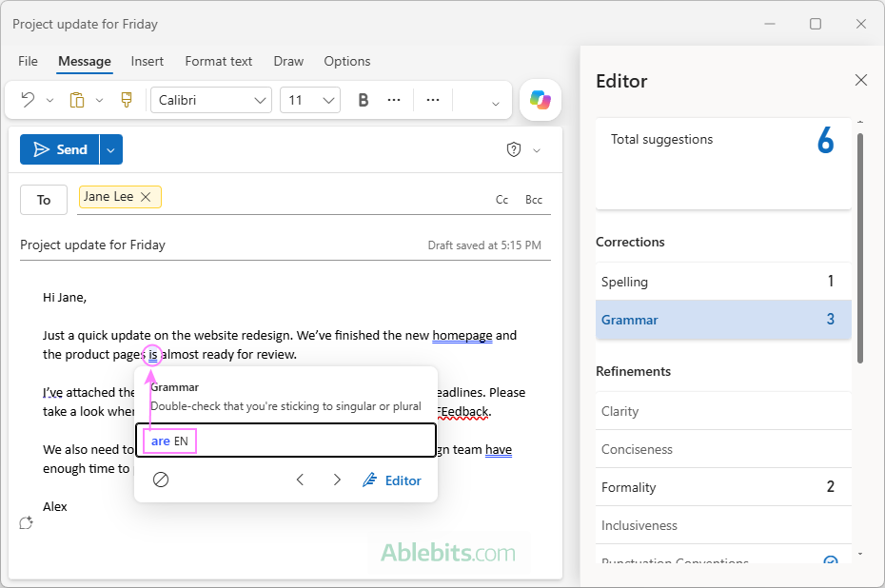
Task: Open the Copilot icon button
Action: pos(541,100)
